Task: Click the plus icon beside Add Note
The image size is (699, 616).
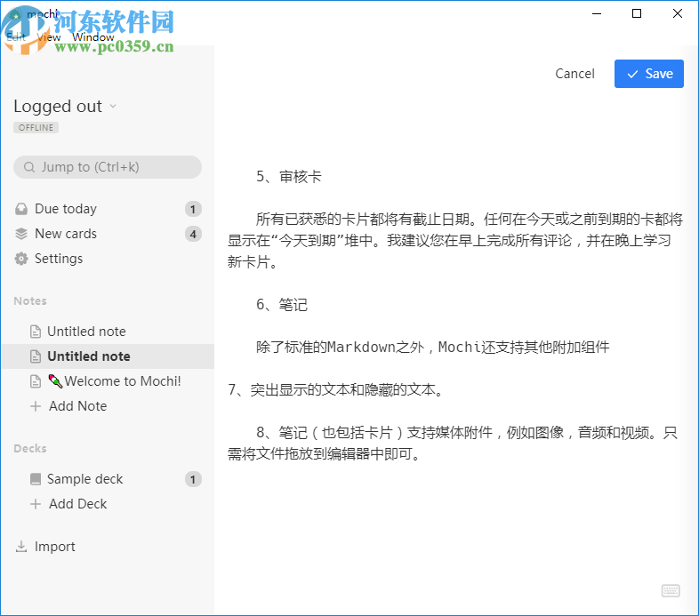Action: pos(36,406)
